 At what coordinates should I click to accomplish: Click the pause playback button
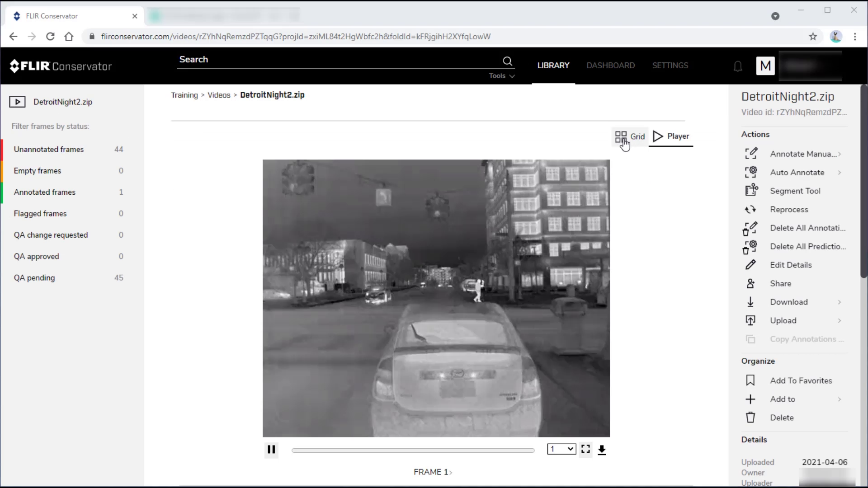tap(271, 449)
